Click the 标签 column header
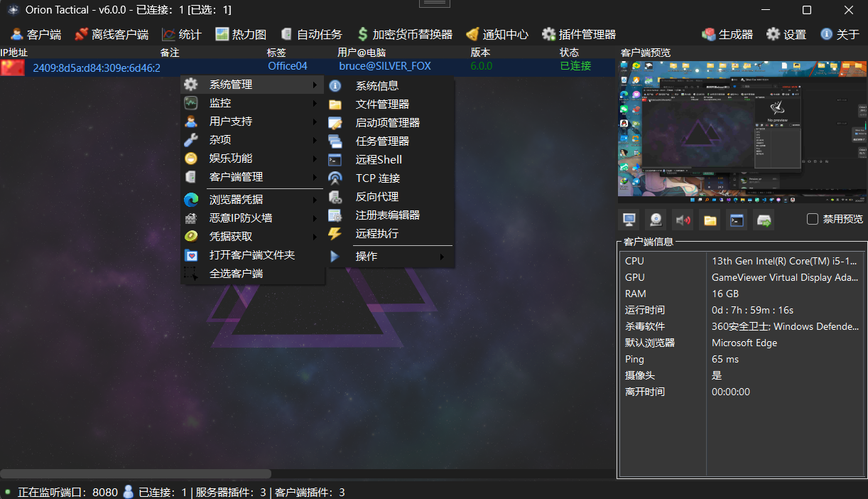 click(x=276, y=53)
